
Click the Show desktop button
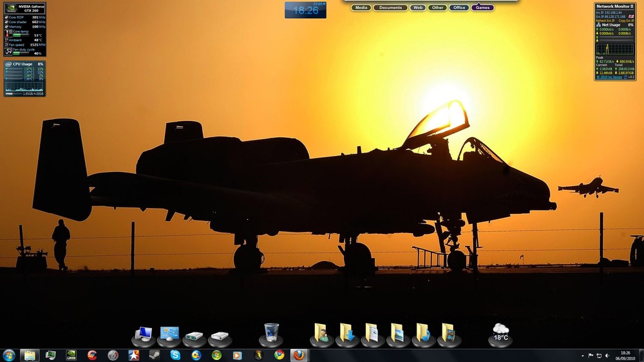(x=641, y=356)
